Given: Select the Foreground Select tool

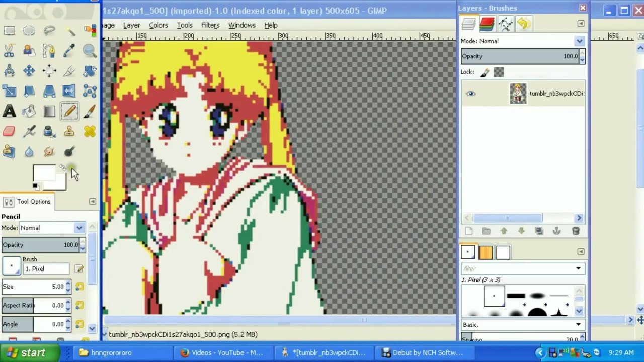Looking at the screenshot, I should point(29,51).
